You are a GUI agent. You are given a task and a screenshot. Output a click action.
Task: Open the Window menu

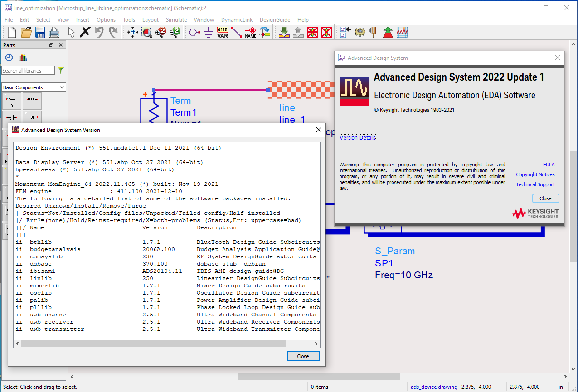(204, 20)
